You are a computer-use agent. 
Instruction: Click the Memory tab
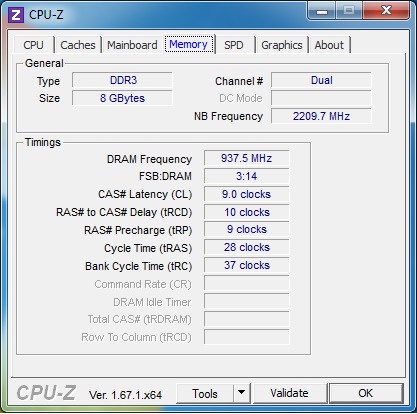(x=188, y=44)
